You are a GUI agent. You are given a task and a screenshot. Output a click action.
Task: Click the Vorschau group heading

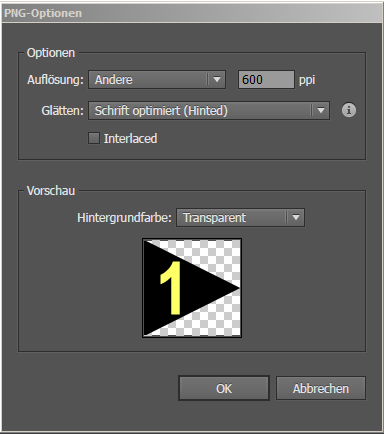click(51, 191)
